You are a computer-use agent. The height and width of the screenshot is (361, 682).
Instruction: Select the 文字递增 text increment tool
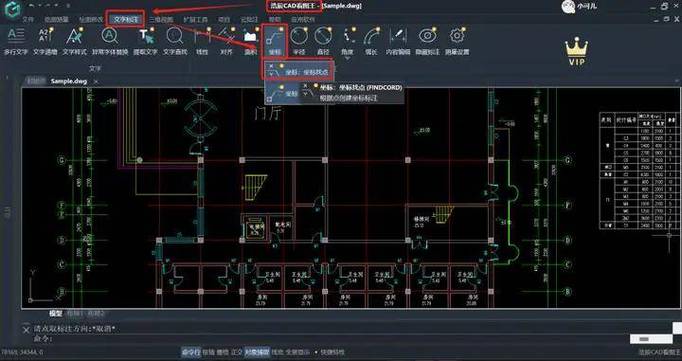click(x=45, y=41)
